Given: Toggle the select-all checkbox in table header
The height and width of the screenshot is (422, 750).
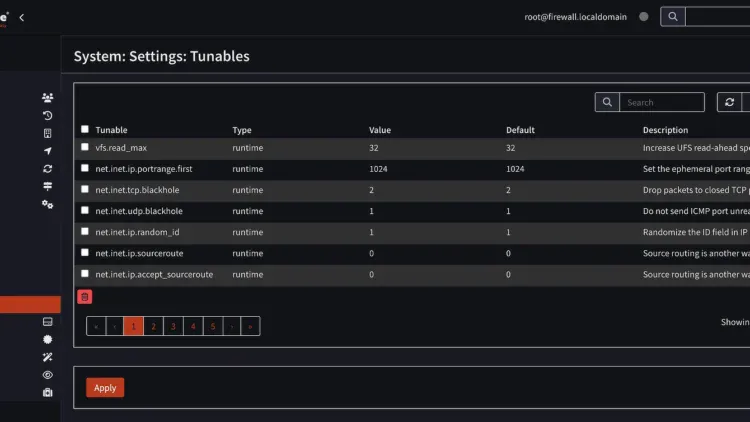Looking at the screenshot, I should click(85, 129).
